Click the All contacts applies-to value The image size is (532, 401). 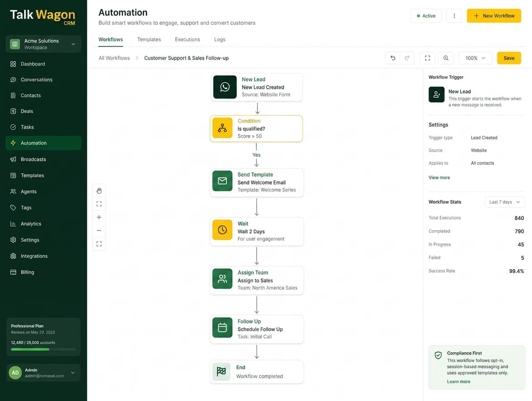(482, 163)
